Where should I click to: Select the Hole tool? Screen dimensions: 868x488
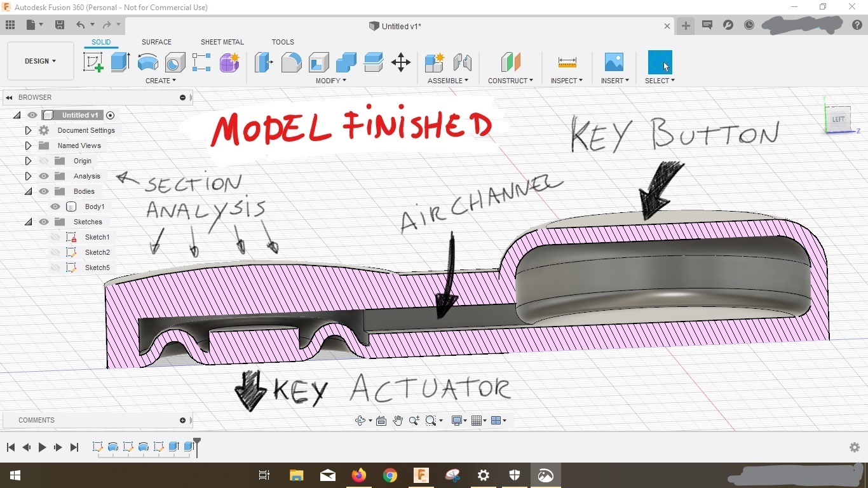coord(175,62)
